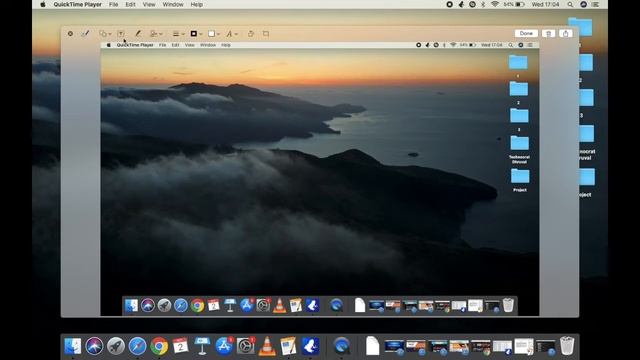This screenshot has width=640, height=360.
Task: Open the Fill Color swatch
Action: click(x=213, y=34)
